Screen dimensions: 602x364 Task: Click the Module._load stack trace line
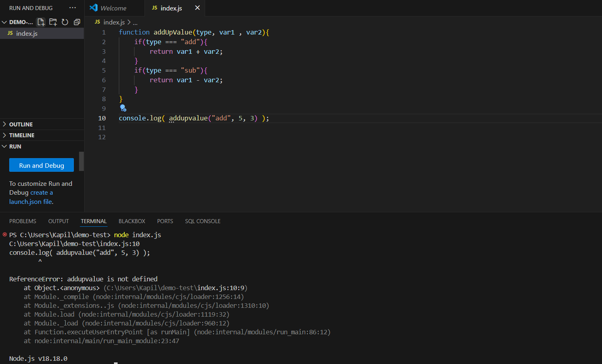coord(126,323)
